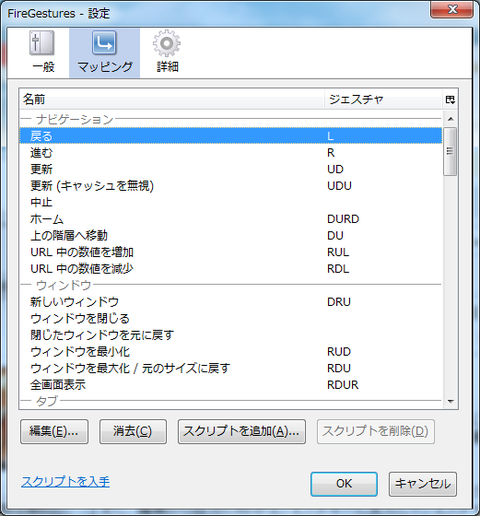
Task: Click the 編集(E)... button
Action: click(x=54, y=431)
